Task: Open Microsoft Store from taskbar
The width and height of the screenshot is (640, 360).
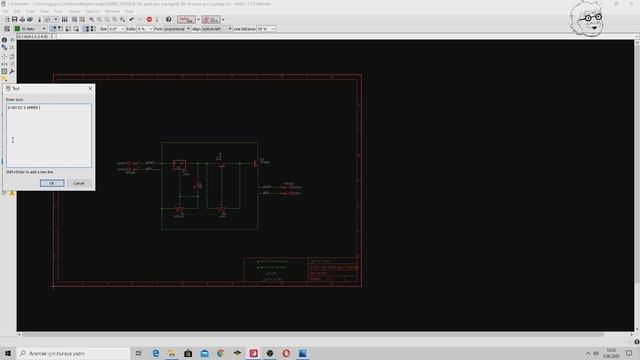Action: (x=188, y=353)
